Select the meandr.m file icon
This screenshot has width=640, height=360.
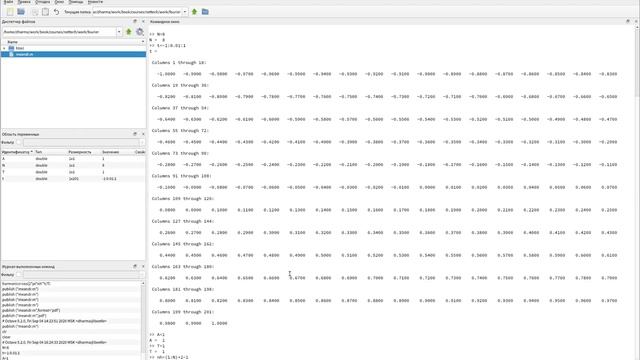(11, 54)
